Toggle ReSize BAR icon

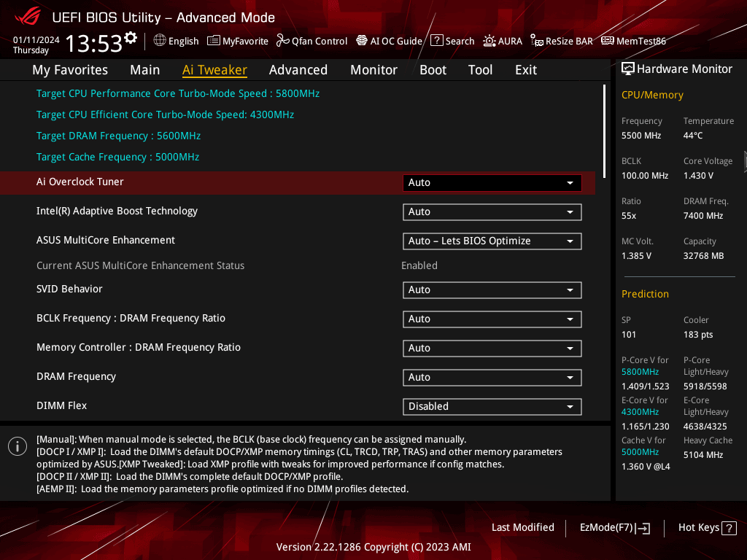pyautogui.click(x=536, y=41)
